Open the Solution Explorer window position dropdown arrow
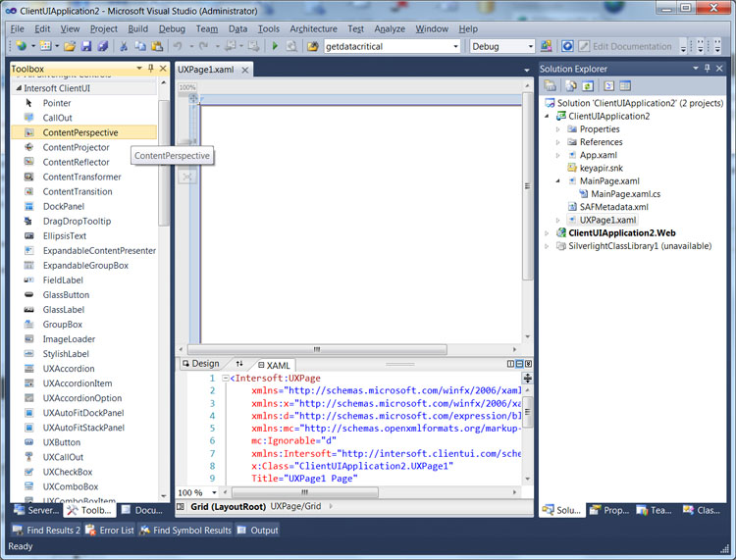 click(x=696, y=69)
